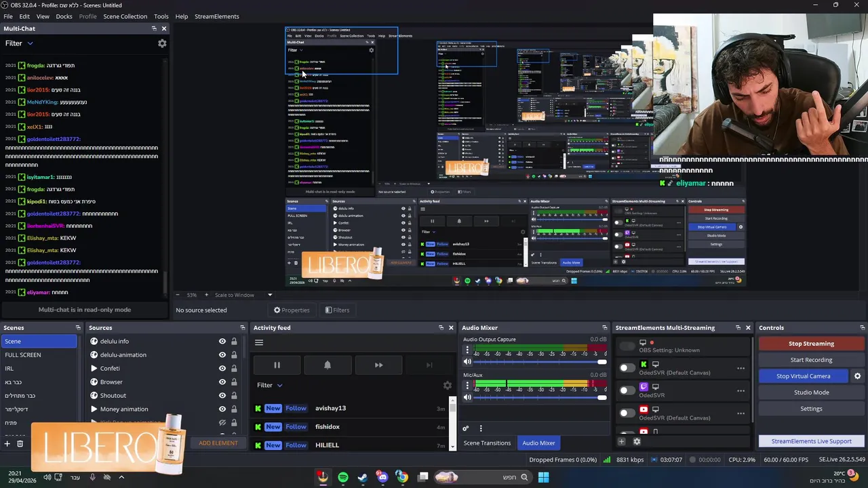
Task: Expand the Windows system tray chevron
Action: pos(121,477)
